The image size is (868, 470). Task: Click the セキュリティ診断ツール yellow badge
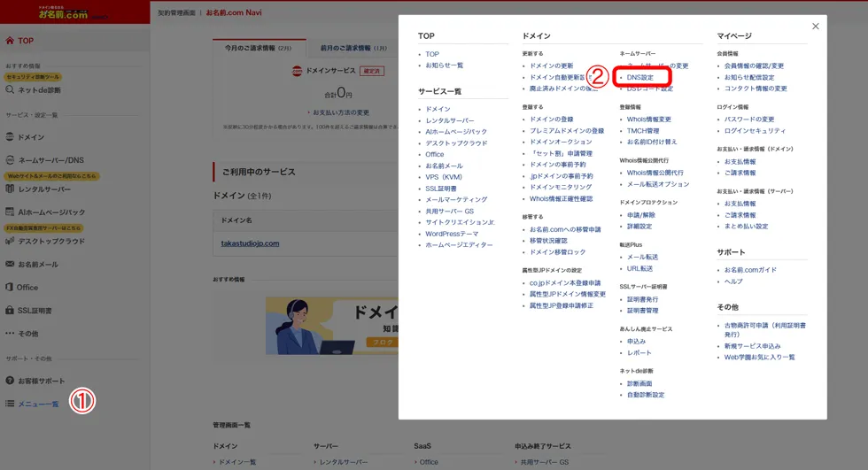click(x=34, y=77)
